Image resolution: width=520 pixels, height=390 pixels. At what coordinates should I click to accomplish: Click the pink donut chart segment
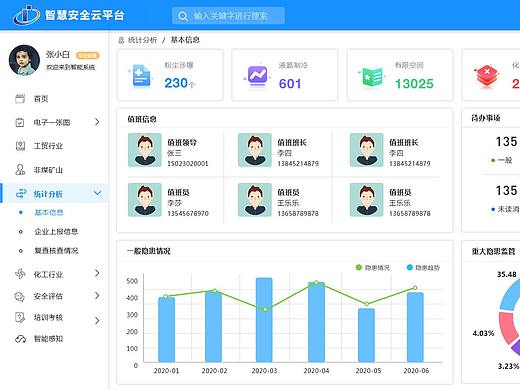pos(508,328)
